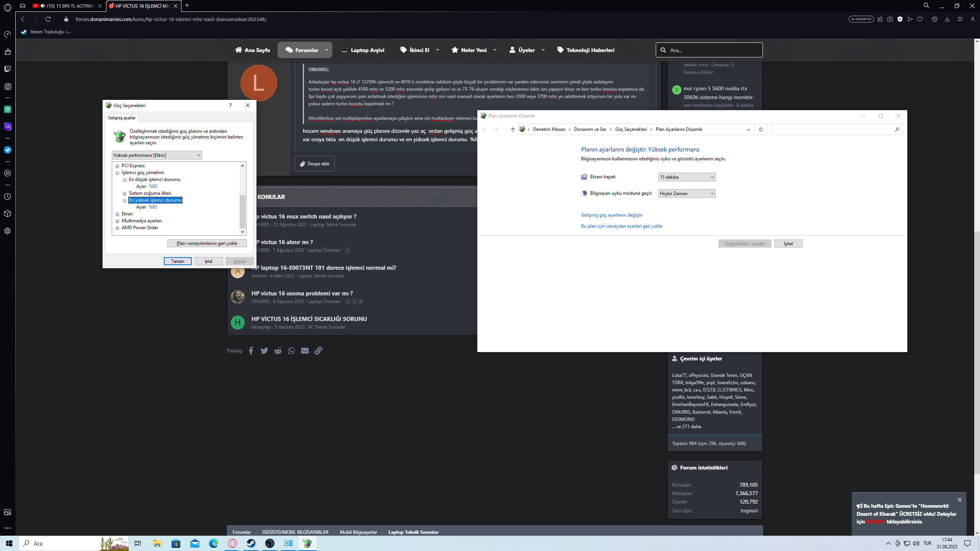Screen dimensions: 980x551
Task: Click the Twitter sidebar icon
Action: [8, 150]
